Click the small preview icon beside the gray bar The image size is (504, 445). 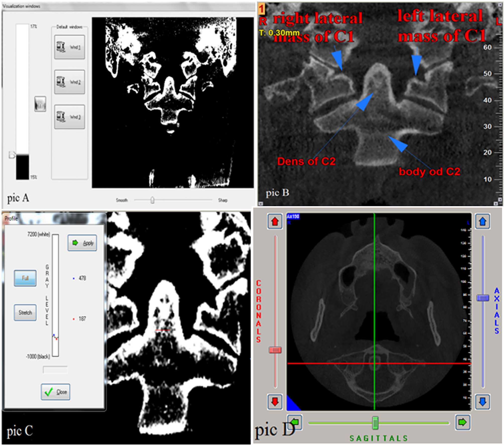click(x=40, y=104)
